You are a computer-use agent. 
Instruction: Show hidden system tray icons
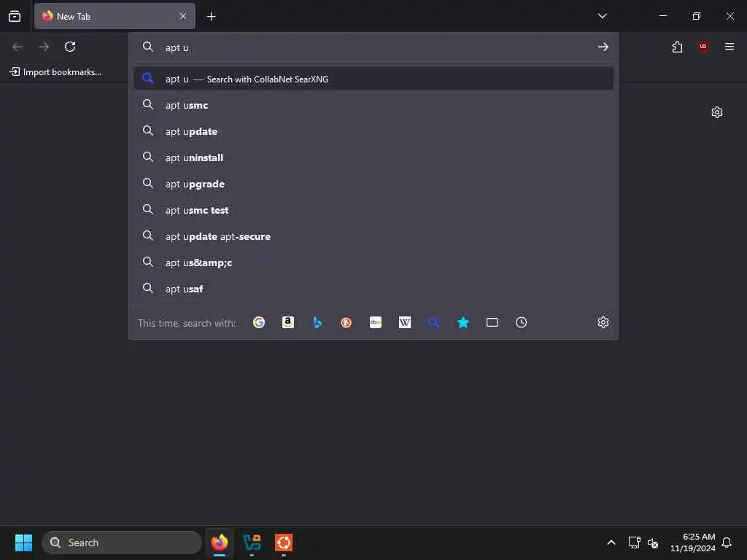(611, 542)
